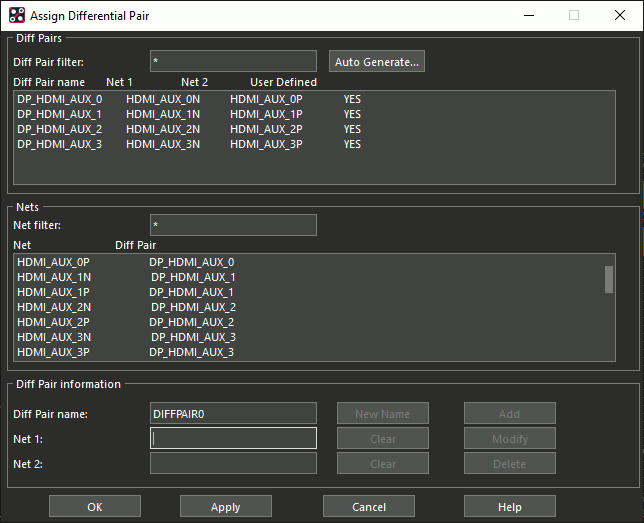The image size is (644, 523).
Task: Click the Clear button beside Net 1
Action: click(x=383, y=438)
